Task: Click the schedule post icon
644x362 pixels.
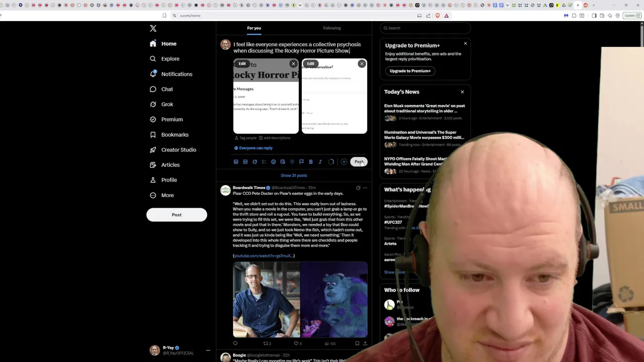Action: click(x=283, y=162)
